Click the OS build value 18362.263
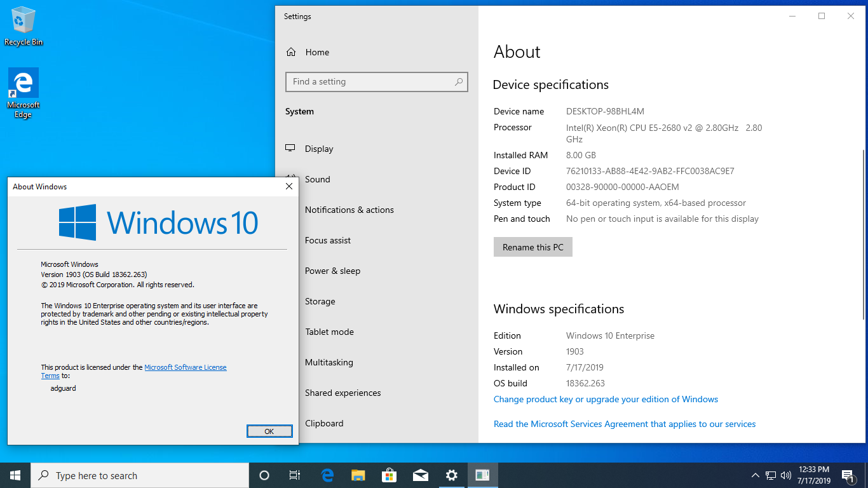 (585, 383)
